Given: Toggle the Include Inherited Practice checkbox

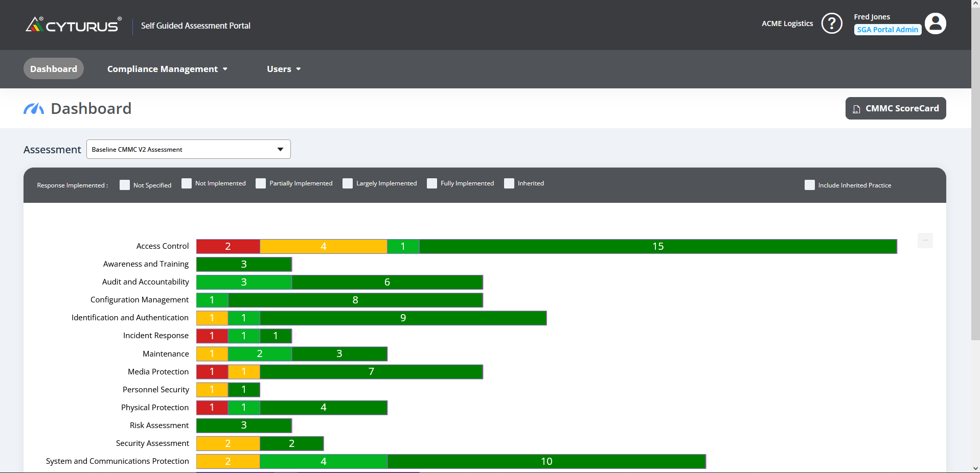Looking at the screenshot, I should (810, 185).
